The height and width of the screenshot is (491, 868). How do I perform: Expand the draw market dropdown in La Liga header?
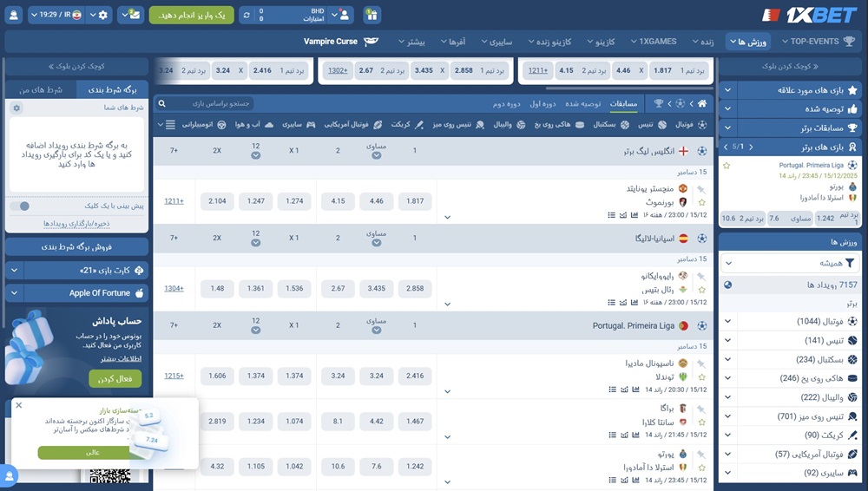pos(377,243)
